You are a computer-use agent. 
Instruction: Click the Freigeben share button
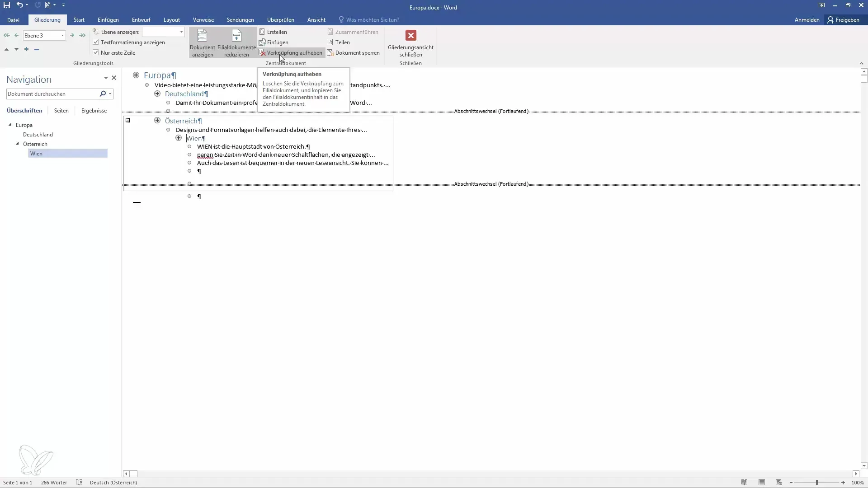coord(844,20)
